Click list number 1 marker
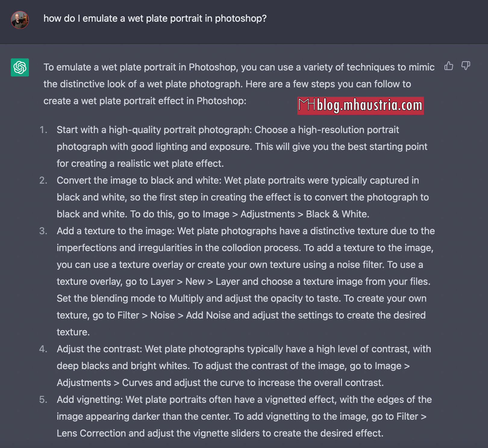488x448 pixels. [x=43, y=130]
